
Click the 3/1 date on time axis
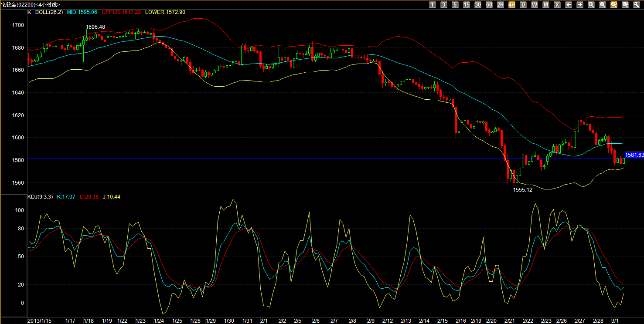tap(615, 321)
